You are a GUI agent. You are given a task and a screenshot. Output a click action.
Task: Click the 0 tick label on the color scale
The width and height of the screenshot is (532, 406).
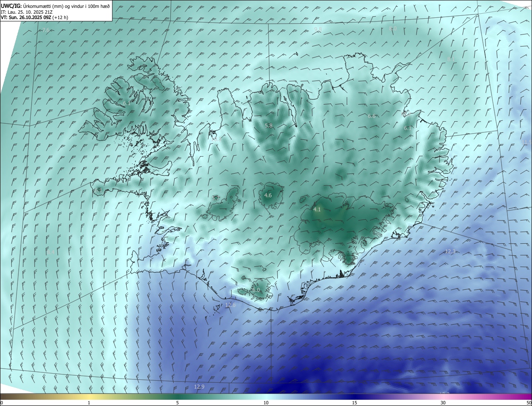coord(2,403)
